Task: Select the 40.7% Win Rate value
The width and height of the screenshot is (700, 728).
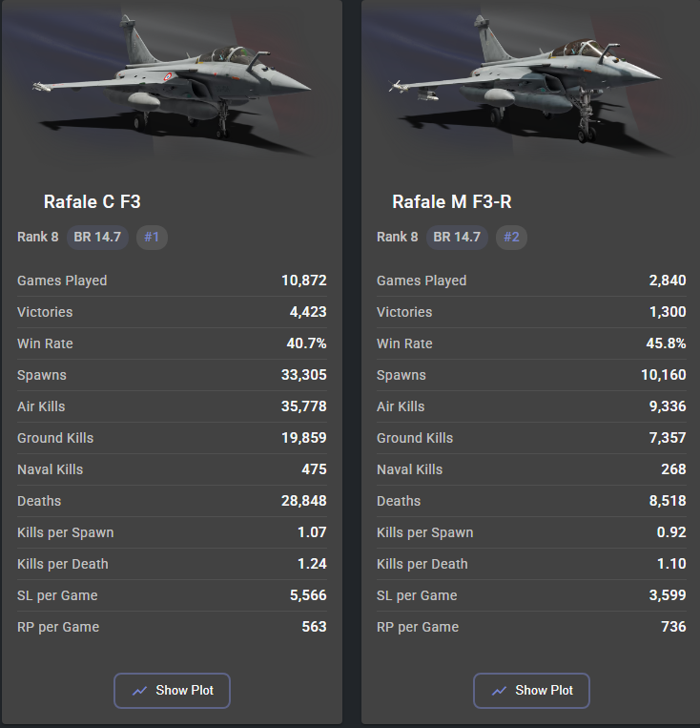Action: [306, 343]
